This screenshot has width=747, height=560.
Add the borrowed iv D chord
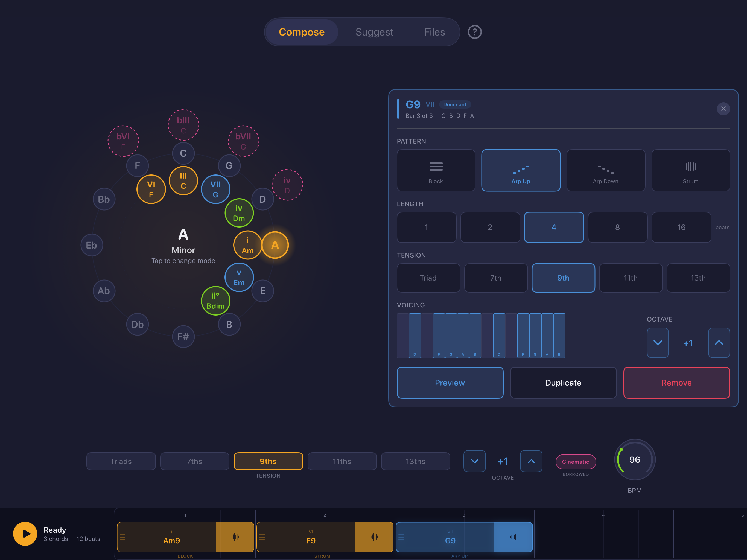click(x=287, y=185)
